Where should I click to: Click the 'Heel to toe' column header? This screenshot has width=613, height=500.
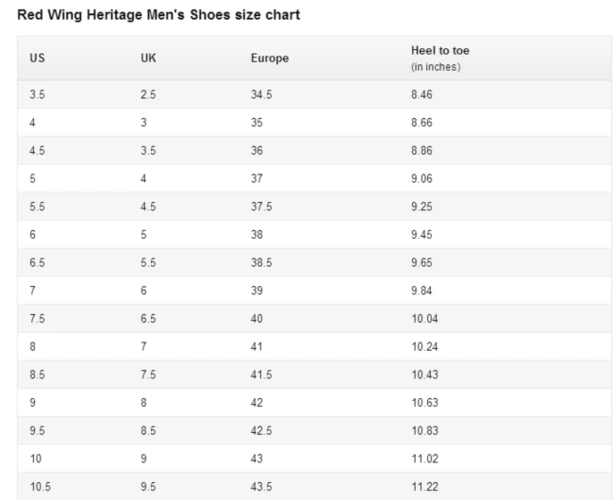pyautogui.click(x=438, y=52)
